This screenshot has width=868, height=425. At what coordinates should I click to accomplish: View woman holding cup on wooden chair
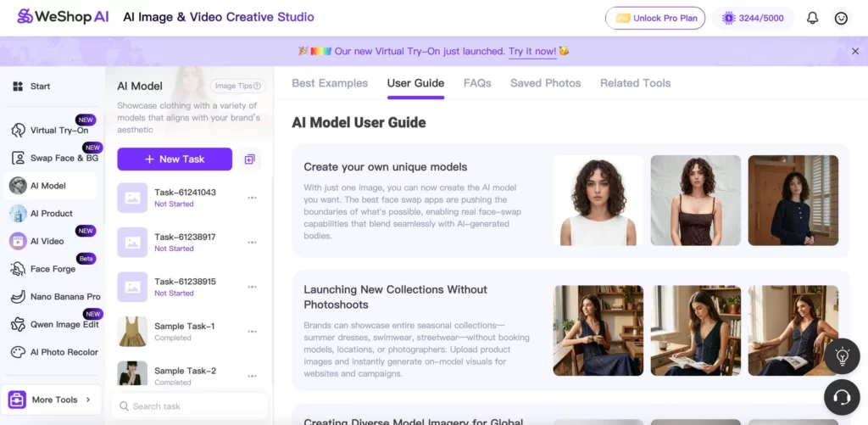tap(598, 330)
